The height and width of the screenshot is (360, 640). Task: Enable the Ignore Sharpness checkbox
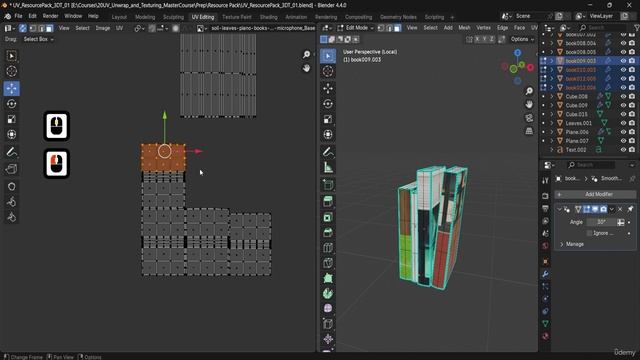(589, 233)
